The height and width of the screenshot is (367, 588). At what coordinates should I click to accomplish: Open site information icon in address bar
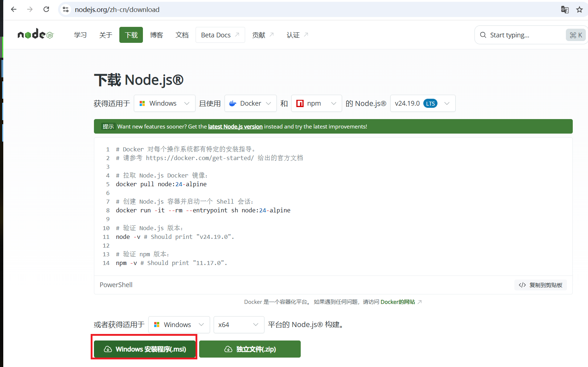(66, 9)
